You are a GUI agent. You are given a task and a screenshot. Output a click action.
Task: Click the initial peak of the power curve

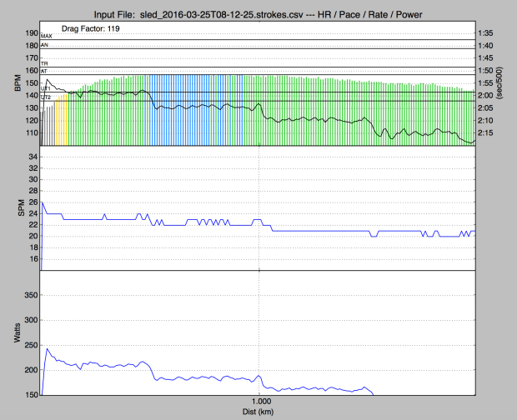tap(48, 349)
